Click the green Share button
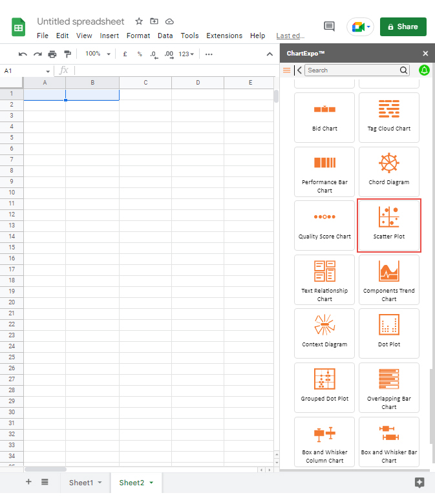Screen dimensions: 435x504 [x=403, y=26]
